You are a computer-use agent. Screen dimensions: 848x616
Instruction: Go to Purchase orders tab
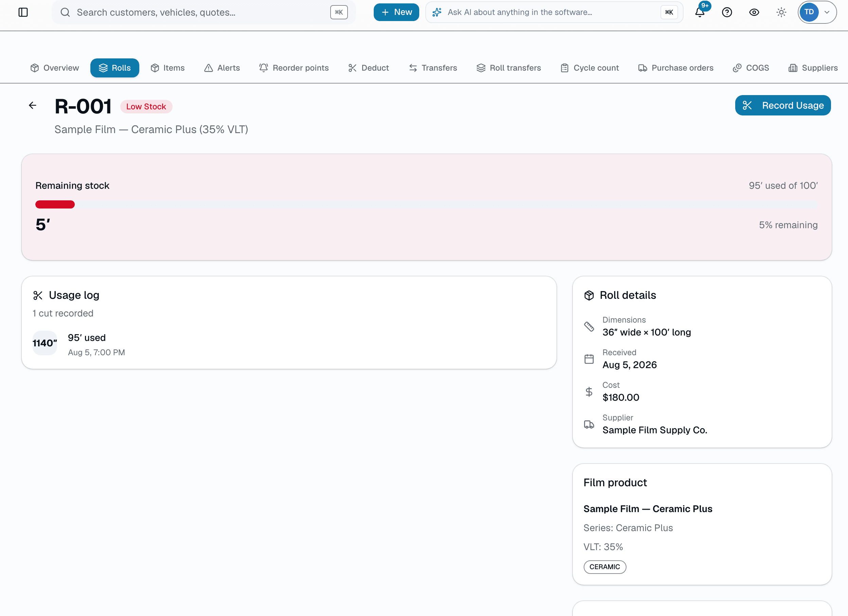pyautogui.click(x=676, y=68)
